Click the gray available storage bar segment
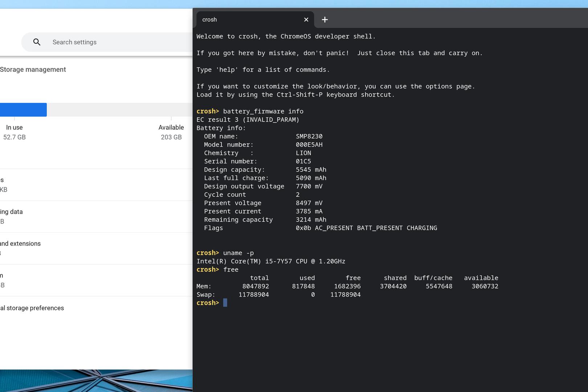 120,110
